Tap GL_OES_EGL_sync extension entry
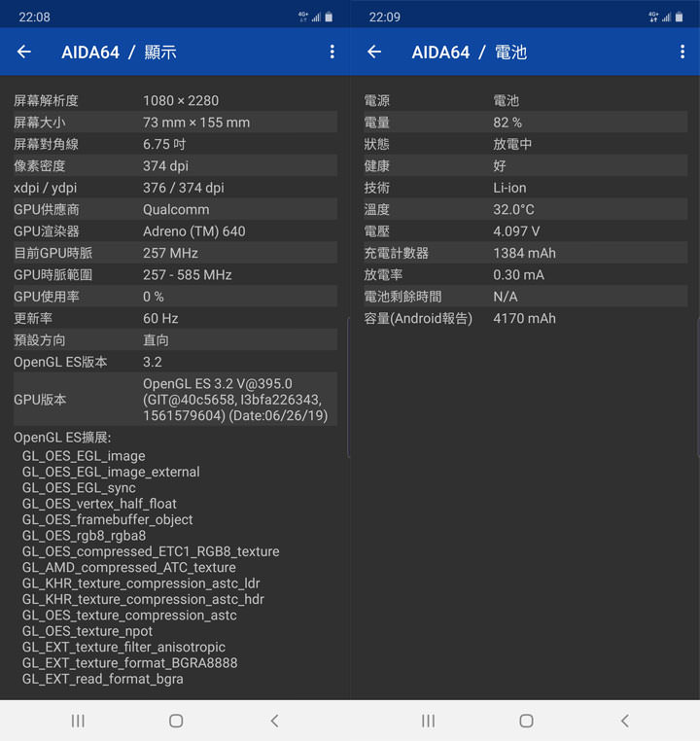700x741 pixels. (x=79, y=488)
